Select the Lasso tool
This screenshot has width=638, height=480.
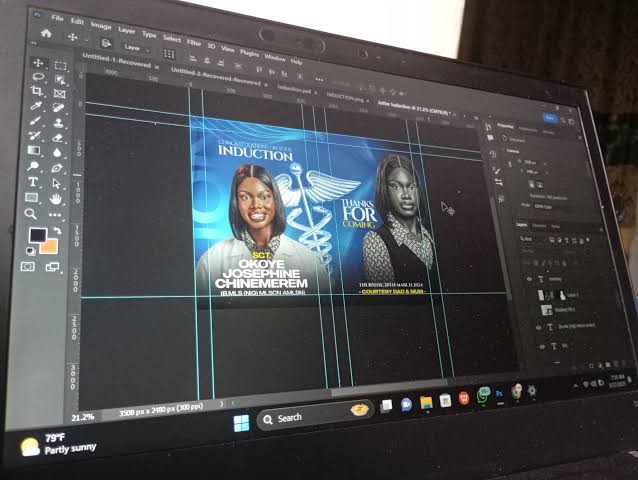coord(38,76)
